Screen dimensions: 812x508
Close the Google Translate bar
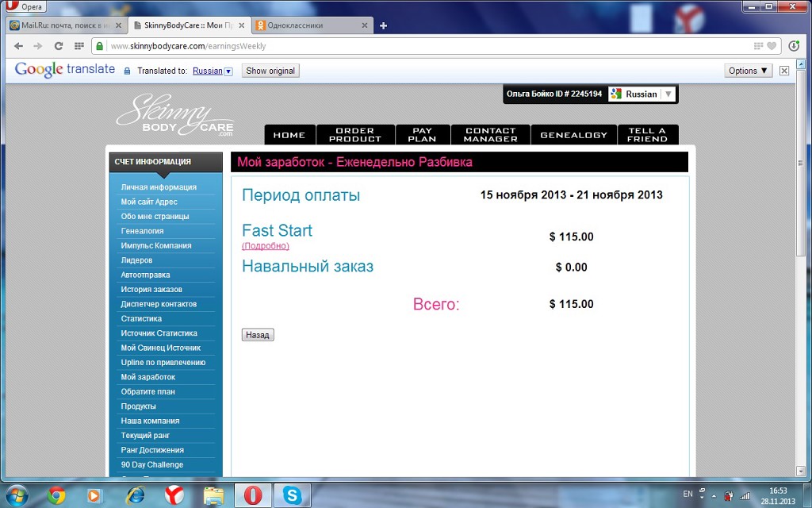[x=784, y=71]
